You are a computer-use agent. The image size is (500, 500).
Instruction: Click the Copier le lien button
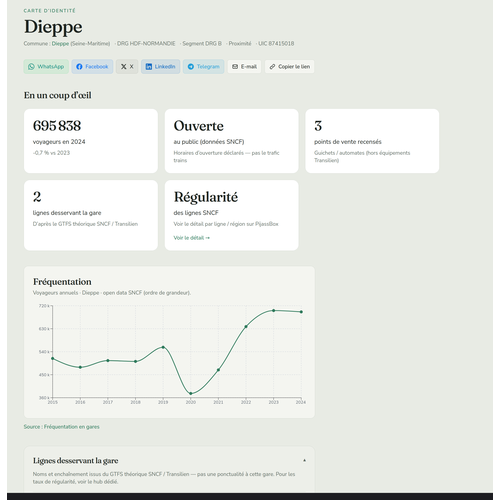[x=289, y=67]
